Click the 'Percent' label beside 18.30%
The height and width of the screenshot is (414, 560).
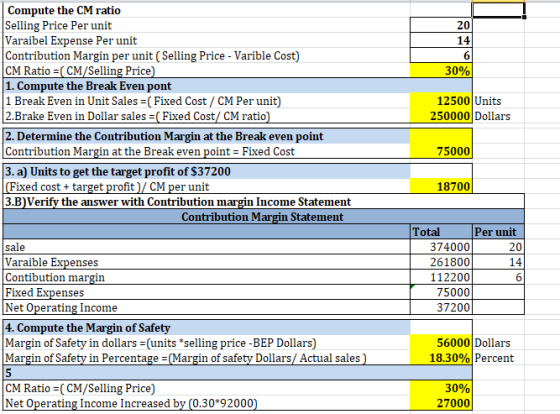[x=494, y=358]
